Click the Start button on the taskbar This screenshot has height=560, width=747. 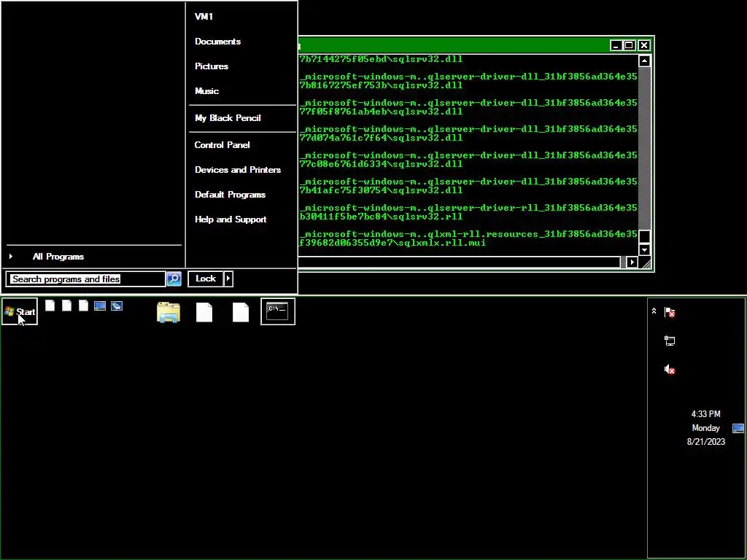[x=20, y=312]
